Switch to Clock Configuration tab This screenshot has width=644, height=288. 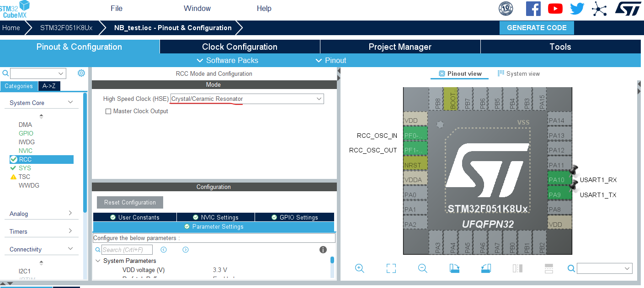240,47
